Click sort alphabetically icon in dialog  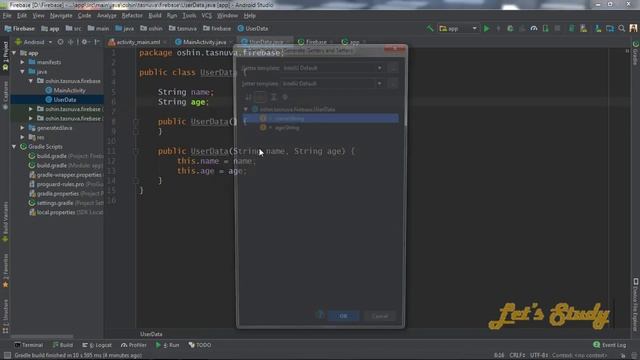click(248, 97)
